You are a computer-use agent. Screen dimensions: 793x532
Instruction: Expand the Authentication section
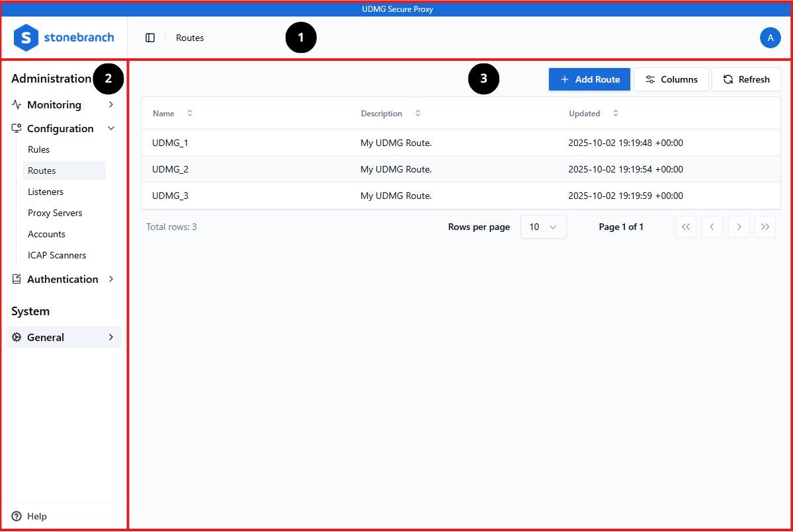tap(110, 279)
